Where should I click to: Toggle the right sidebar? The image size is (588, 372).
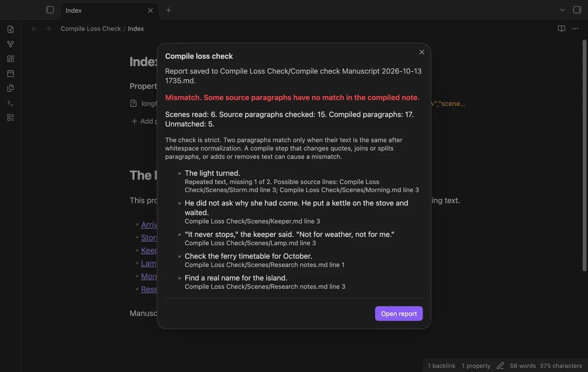point(577,10)
